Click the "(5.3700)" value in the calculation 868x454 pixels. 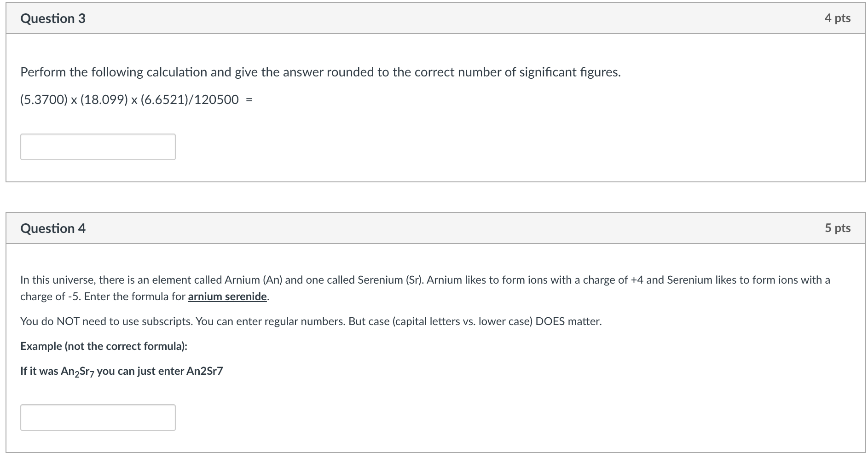pos(44,99)
